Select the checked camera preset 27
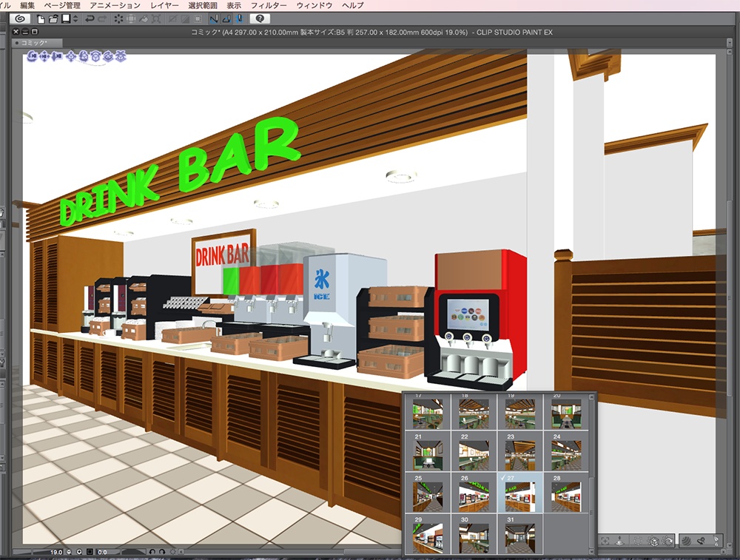This screenshot has width=740, height=560. click(x=520, y=493)
